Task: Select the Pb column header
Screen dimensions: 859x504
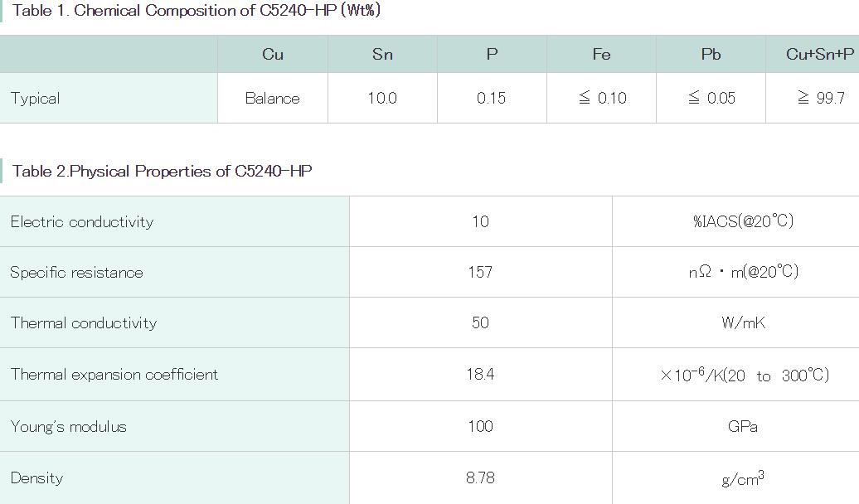Action: click(711, 54)
